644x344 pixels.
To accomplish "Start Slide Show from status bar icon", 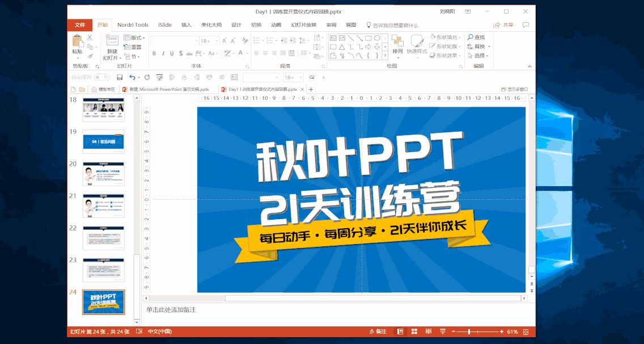I will pos(443,331).
